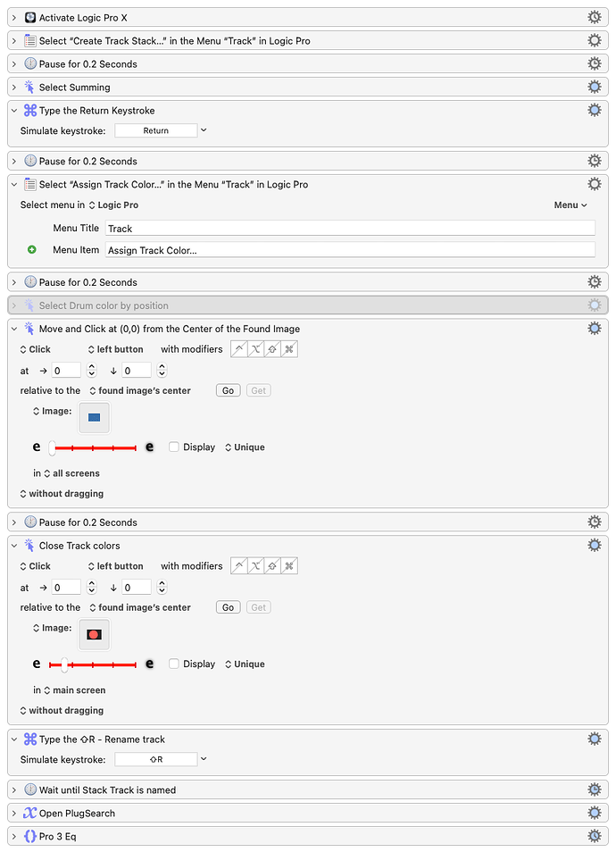Click the Logic Pro X app icon in Activate row
Screen dimensions: 616x852
(x=30, y=17)
